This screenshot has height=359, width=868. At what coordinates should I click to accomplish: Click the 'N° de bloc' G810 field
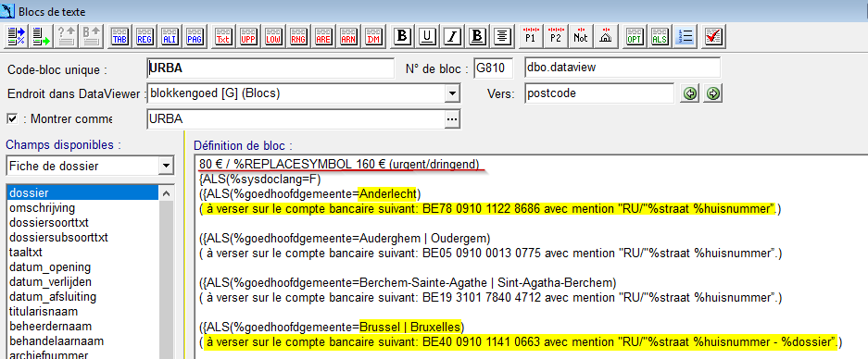(x=494, y=68)
